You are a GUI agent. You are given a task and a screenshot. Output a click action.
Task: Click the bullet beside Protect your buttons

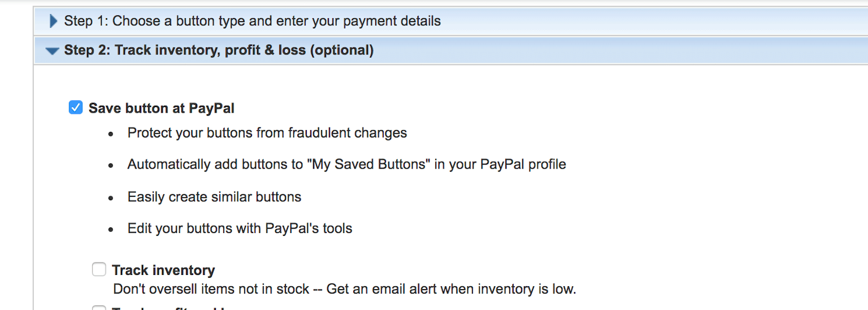(x=112, y=134)
